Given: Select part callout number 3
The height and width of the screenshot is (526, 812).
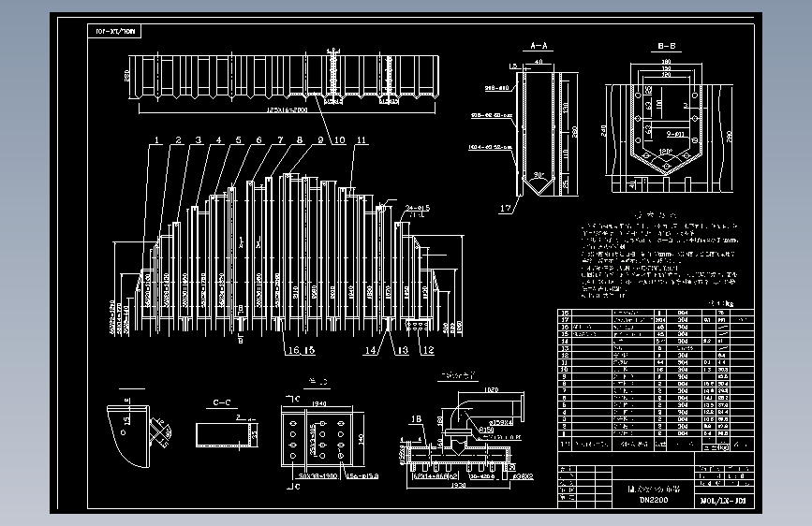Looking at the screenshot, I should 199,139.
